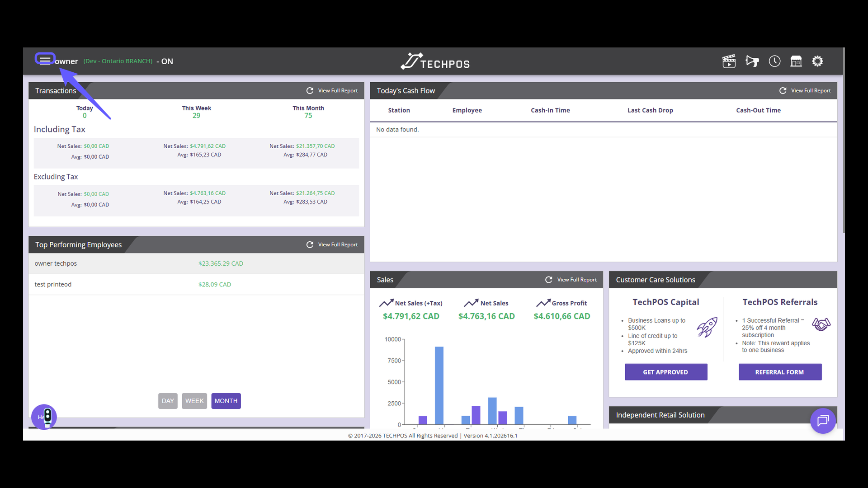View full report for Top Performing Employees
Viewport: 868px width, 488px height.
click(337, 244)
